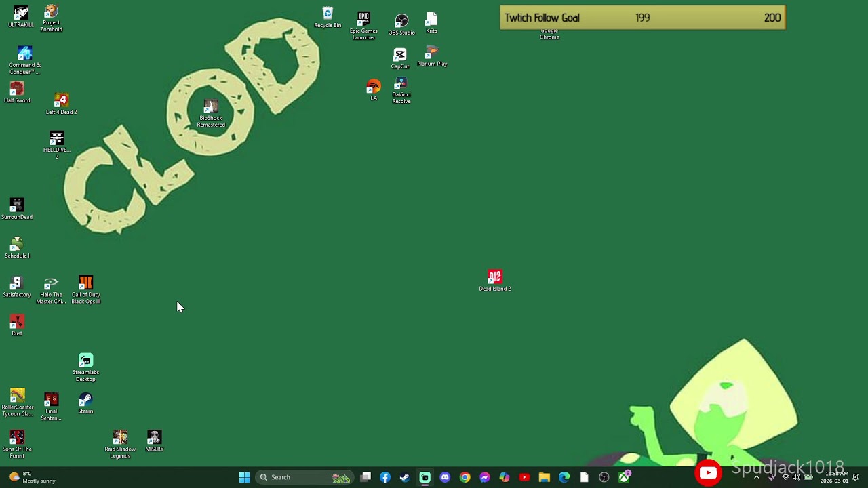Screen dimensions: 868x488
Task: Click the EA app desktop icon
Action: pyautogui.click(x=373, y=91)
